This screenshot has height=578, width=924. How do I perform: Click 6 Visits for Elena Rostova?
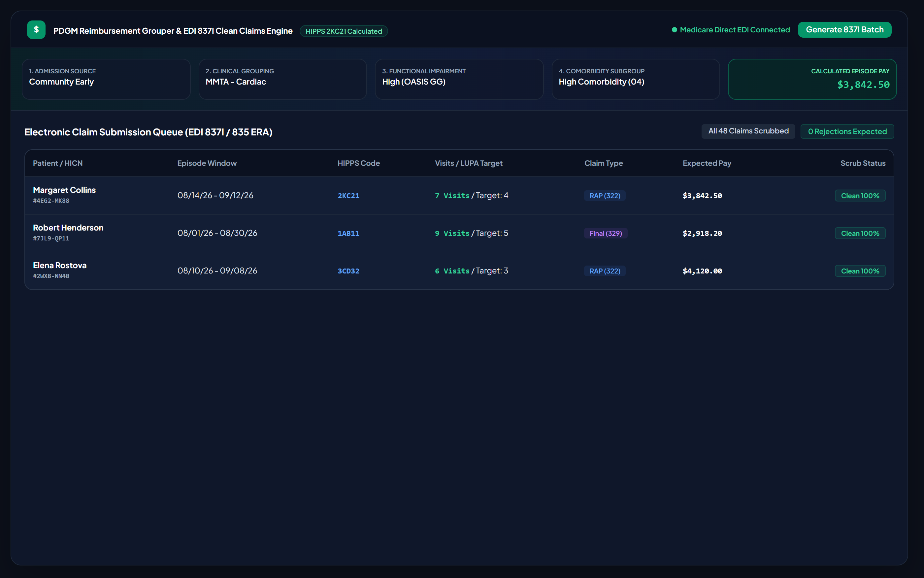point(452,271)
